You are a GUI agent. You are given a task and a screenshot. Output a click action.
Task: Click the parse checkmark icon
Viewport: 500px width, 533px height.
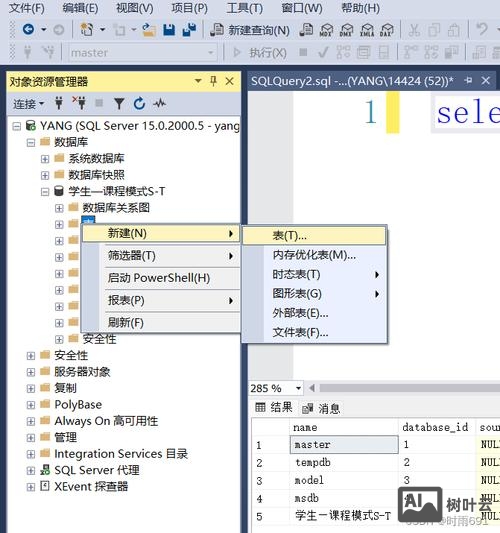point(323,52)
